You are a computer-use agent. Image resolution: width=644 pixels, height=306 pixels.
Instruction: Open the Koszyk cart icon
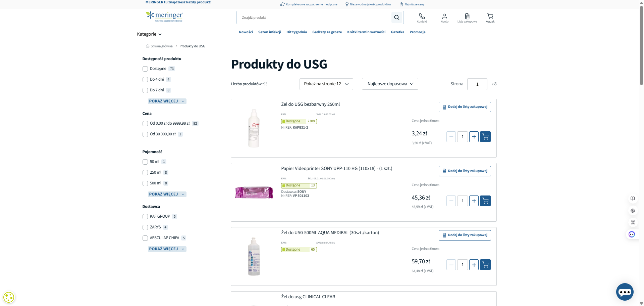490,18
